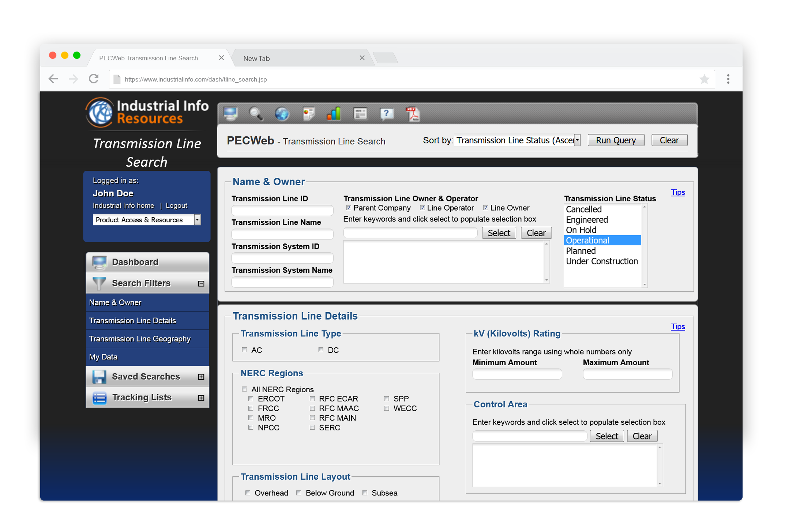Image resolution: width=785 pixels, height=532 pixels.
Task: Check the ERCOT region checkbox
Action: click(251, 399)
